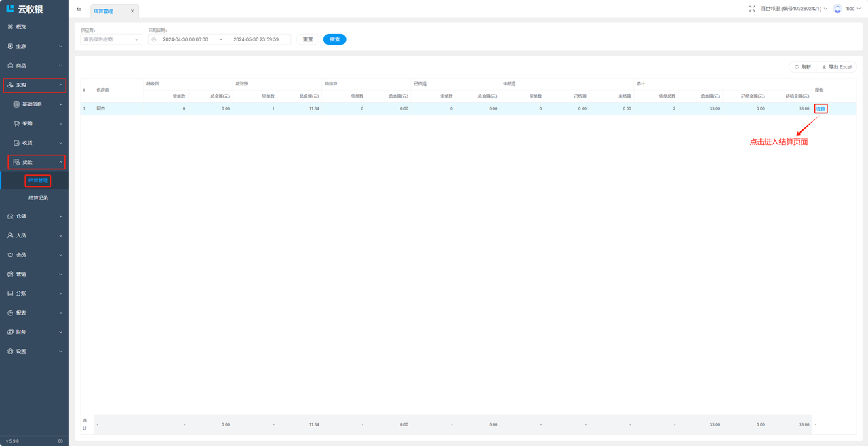Viewport: 868px width, 446px height.
Task: Click the blue 搜索 search button
Action: pyautogui.click(x=334, y=39)
